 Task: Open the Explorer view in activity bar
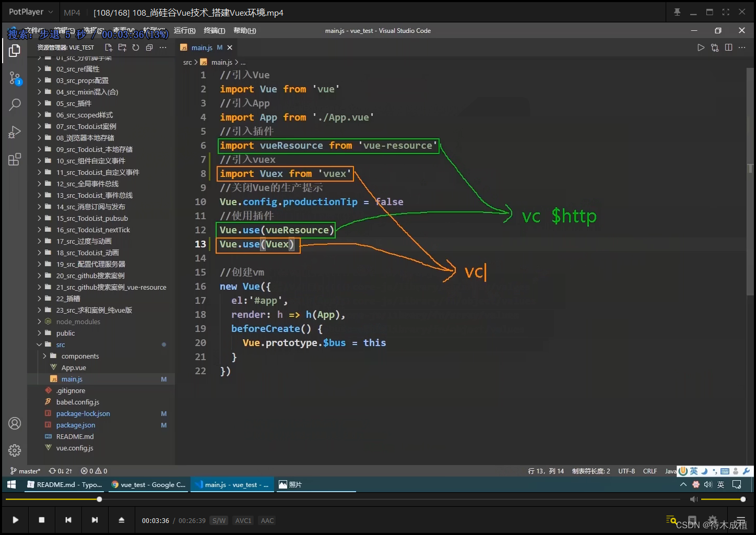click(x=15, y=51)
